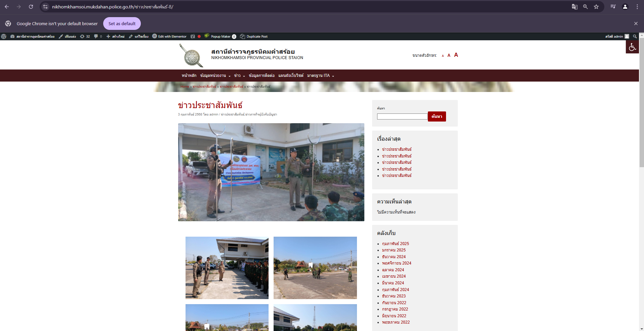Select the medium font size A

tap(449, 55)
